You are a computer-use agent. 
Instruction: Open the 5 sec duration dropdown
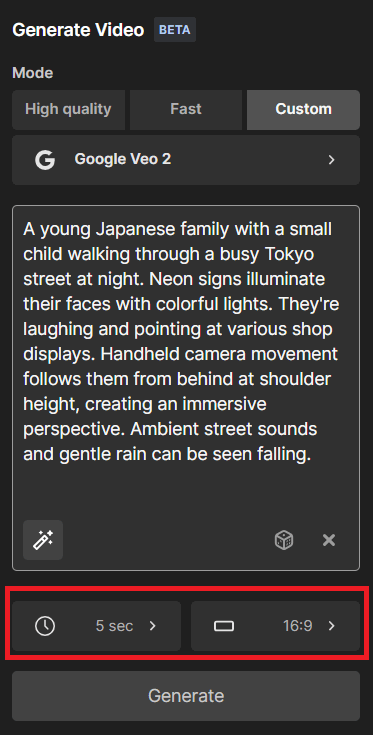97,626
